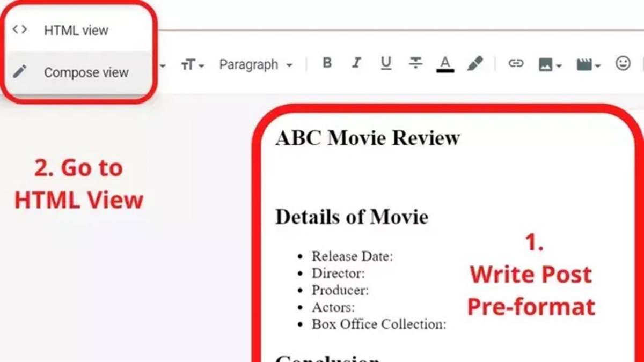
Task: Click the ABC Movie Review heading
Action: coord(367,137)
